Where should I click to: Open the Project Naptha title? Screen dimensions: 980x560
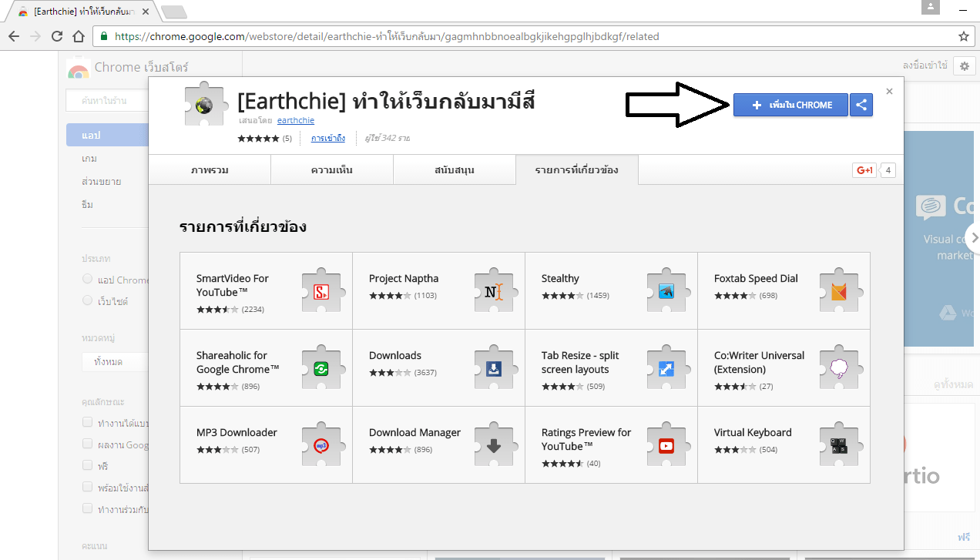404,278
